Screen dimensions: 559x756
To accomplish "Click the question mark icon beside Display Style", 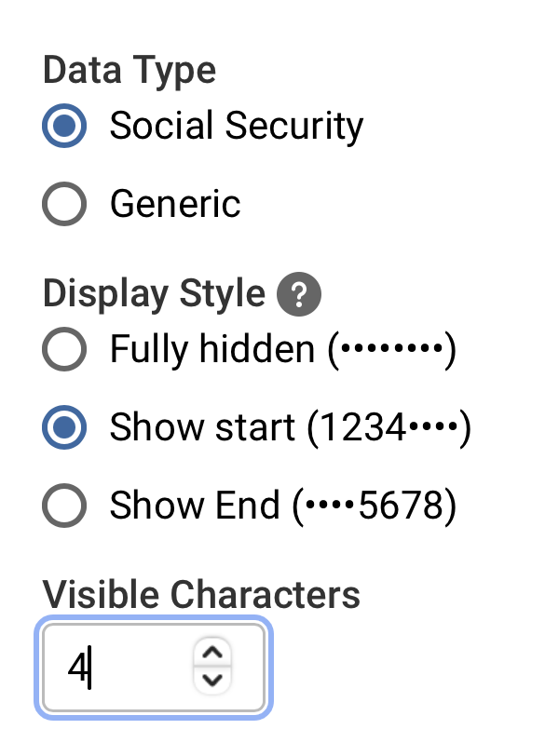I will tap(300, 293).
